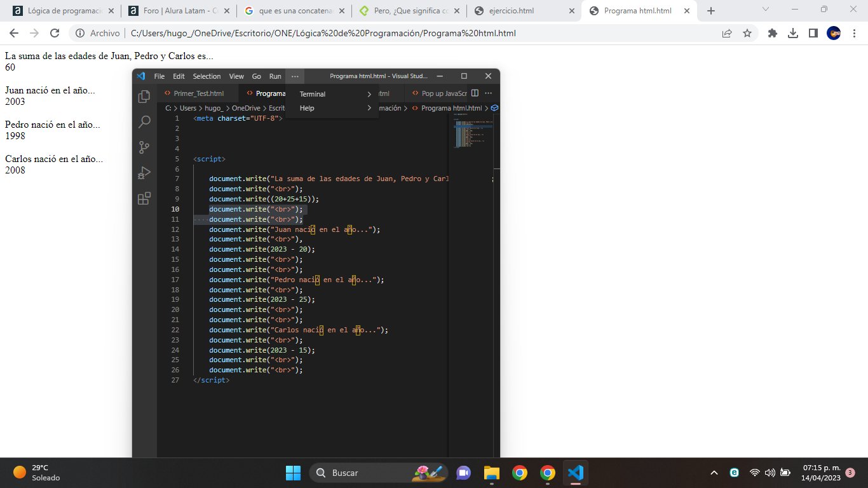Go back in Chrome
This screenshot has height=488, width=868.
click(x=14, y=33)
